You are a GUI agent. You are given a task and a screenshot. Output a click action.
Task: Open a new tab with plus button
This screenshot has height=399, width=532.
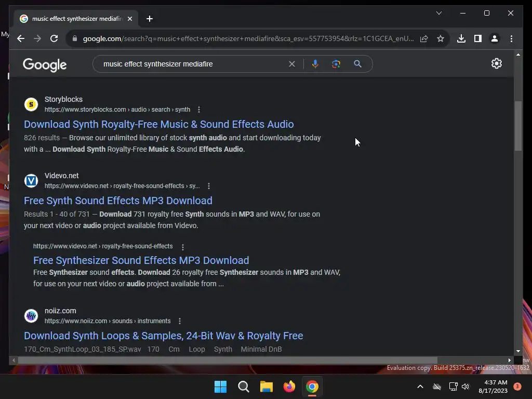[150, 19]
